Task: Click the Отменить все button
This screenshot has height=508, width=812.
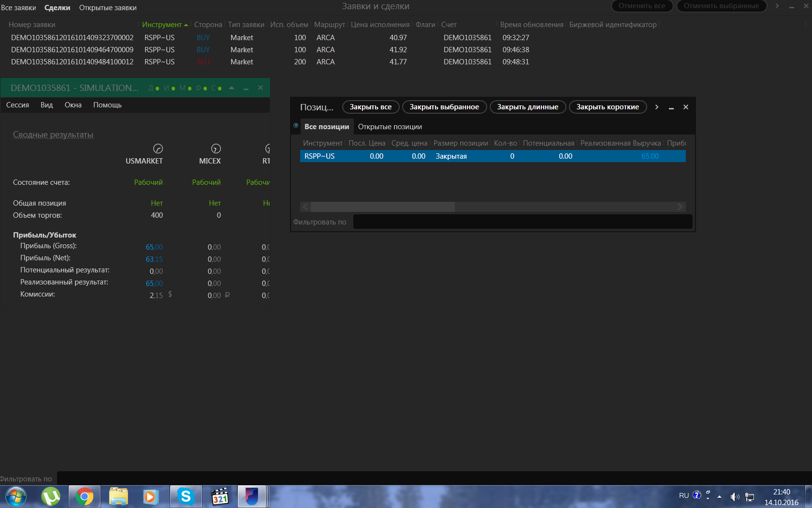Action: tap(642, 6)
